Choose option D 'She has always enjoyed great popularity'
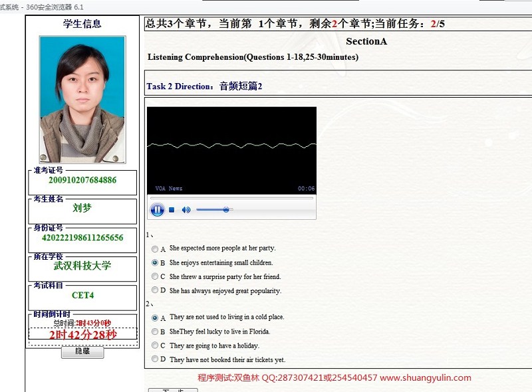Screen dimensions: 532x392 point(155,291)
